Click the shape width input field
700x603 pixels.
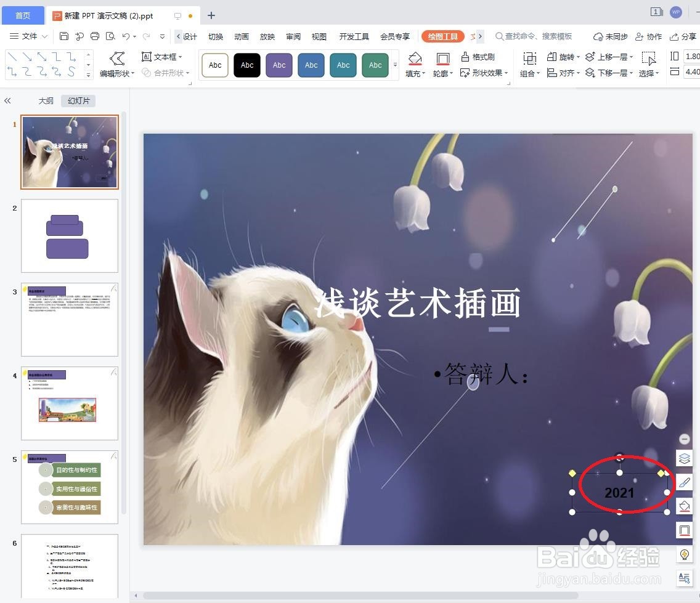(x=692, y=72)
